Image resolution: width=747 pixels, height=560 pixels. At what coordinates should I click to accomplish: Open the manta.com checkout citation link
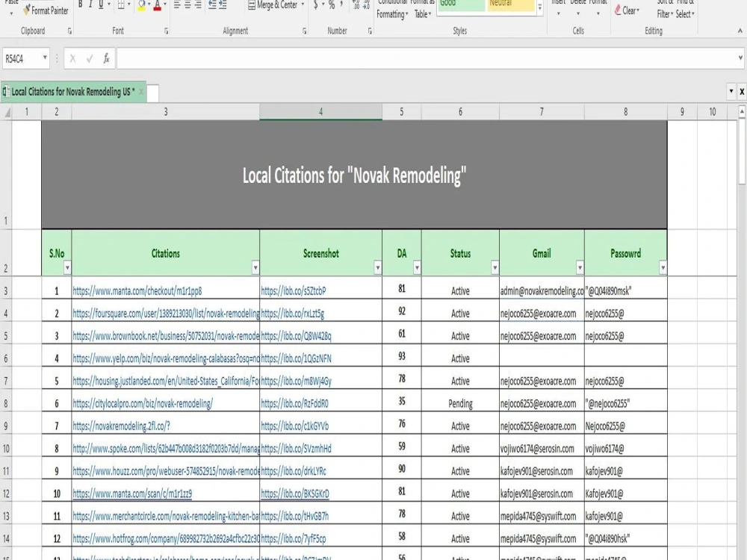coord(137,291)
